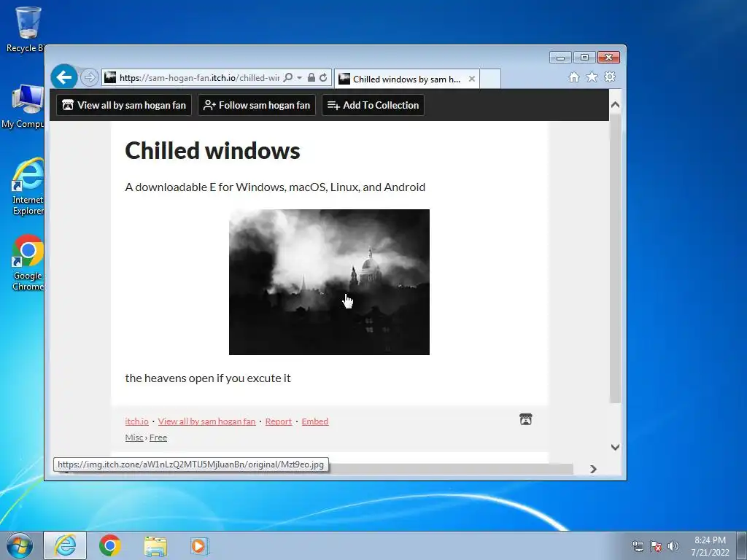Click the 'A downloadable E for Windows' line
Viewport: 747px width, 560px height.
[x=275, y=187]
